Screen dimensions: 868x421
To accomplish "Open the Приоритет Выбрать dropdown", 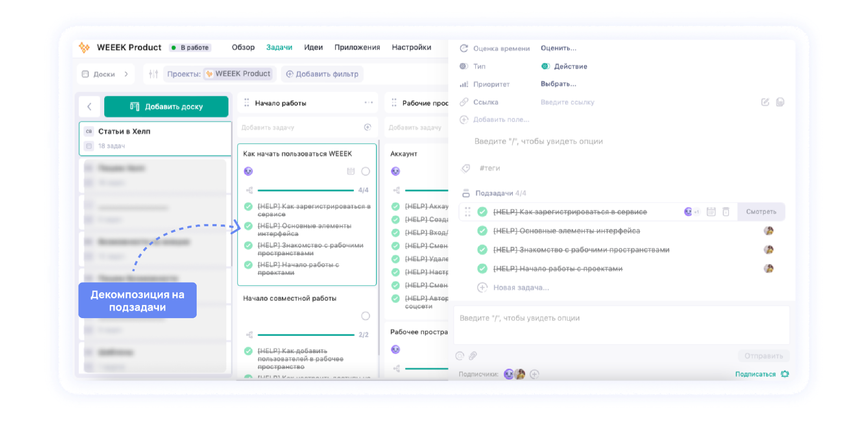I will [x=558, y=84].
